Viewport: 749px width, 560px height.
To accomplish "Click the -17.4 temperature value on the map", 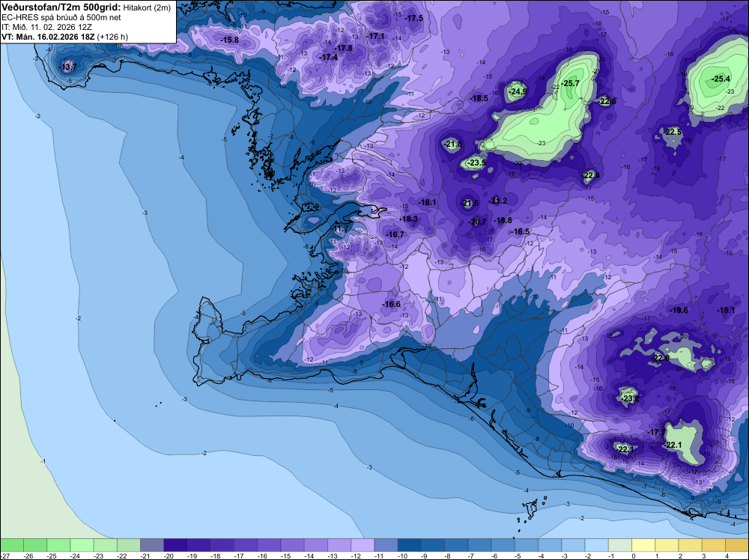I will click(x=329, y=58).
